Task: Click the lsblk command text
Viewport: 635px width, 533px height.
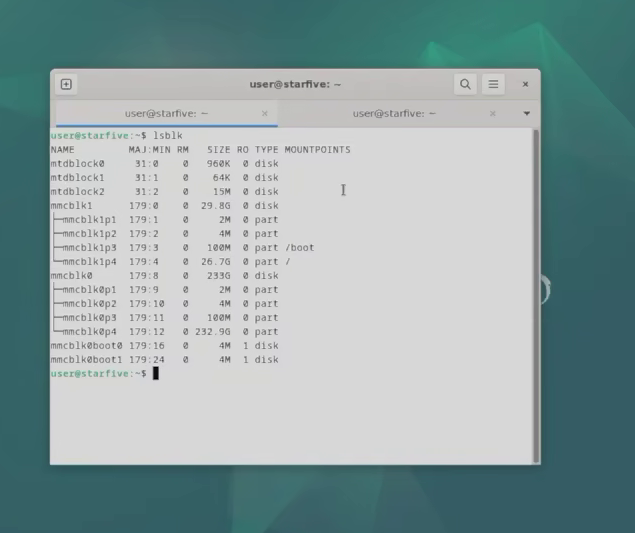Action: pos(168,136)
